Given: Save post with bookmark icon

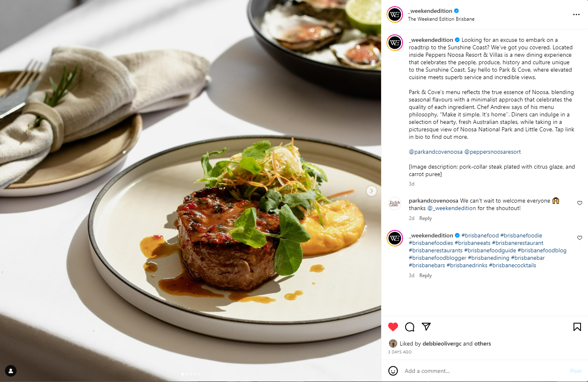Looking at the screenshot, I should coord(577,327).
